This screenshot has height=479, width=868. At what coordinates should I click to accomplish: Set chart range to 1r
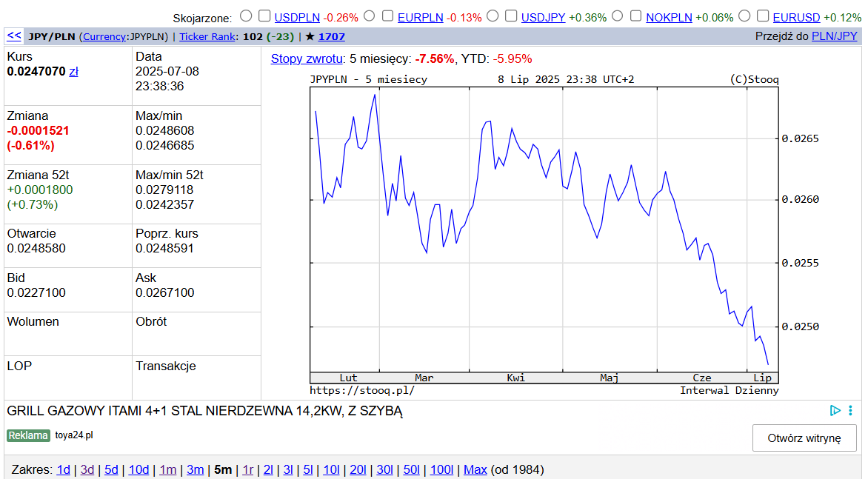pos(247,469)
